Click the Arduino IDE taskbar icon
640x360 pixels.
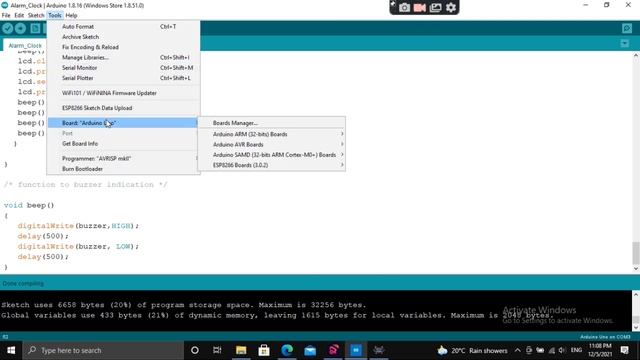(x=356, y=350)
